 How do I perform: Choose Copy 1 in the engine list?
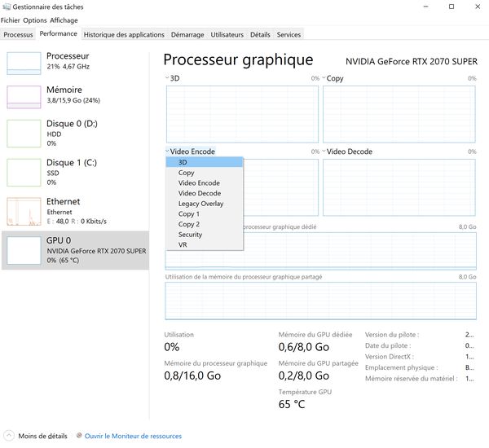click(205, 213)
